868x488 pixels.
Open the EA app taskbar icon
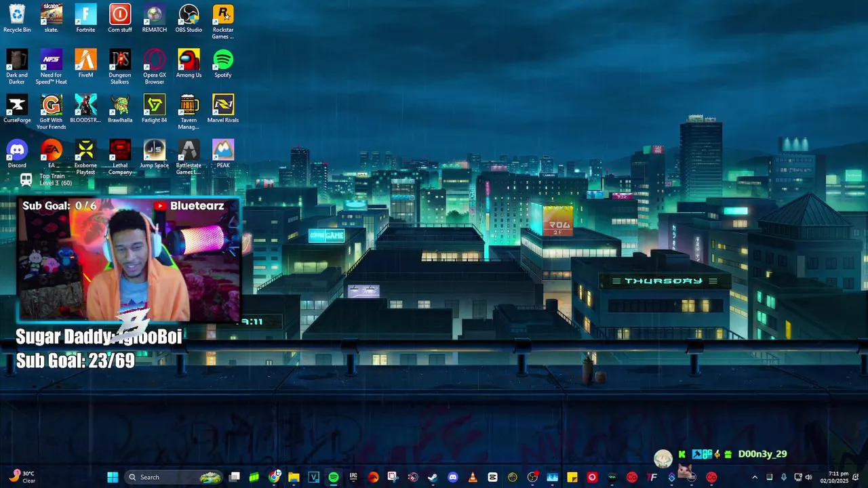[x=374, y=477]
